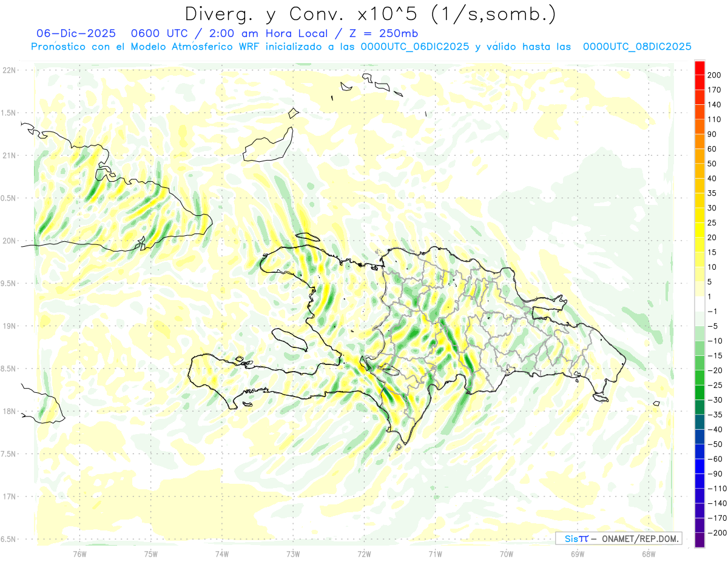Screen dimensions: 728x562
Task: Pick the blue swatch between -50 and -60
Action: click(699, 452)
